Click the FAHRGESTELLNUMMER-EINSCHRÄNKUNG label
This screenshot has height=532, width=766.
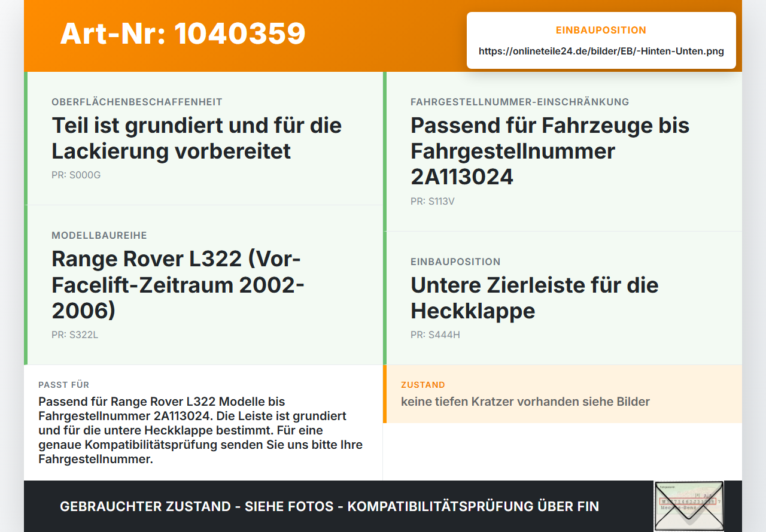pyautogui.click(x=520, y=102)
